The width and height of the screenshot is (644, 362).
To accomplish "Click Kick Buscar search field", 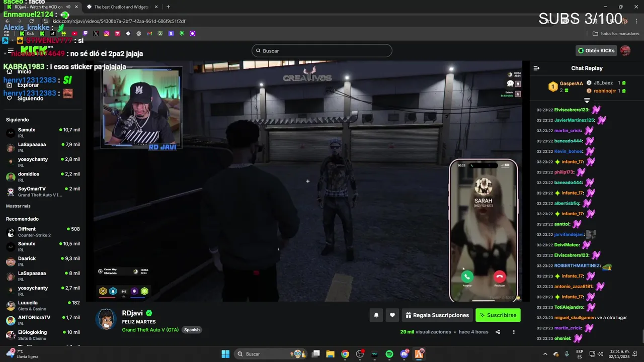I will click(322, 51).
